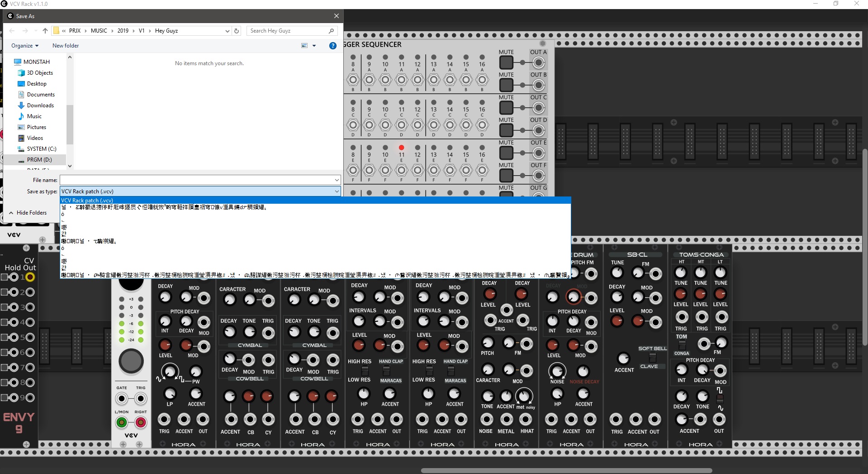Toggle MUTE button for OUT E
The width and height of the screenshot is (868, 474).
[506, 153]
